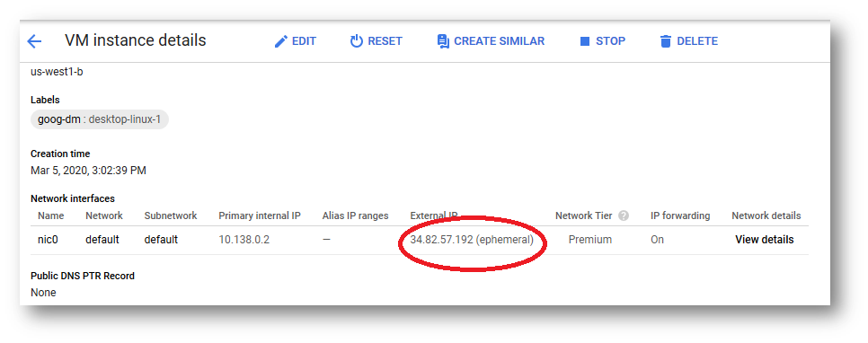Click the Network details column header
The width and height of the screenshot is (868, 343).
(x=766, y=215)
